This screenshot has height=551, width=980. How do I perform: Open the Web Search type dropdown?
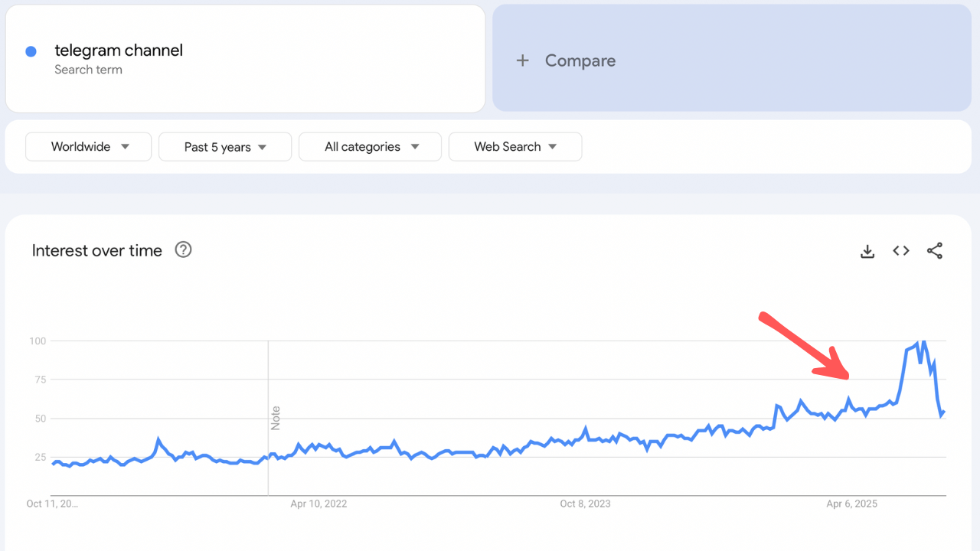[515, 147]
